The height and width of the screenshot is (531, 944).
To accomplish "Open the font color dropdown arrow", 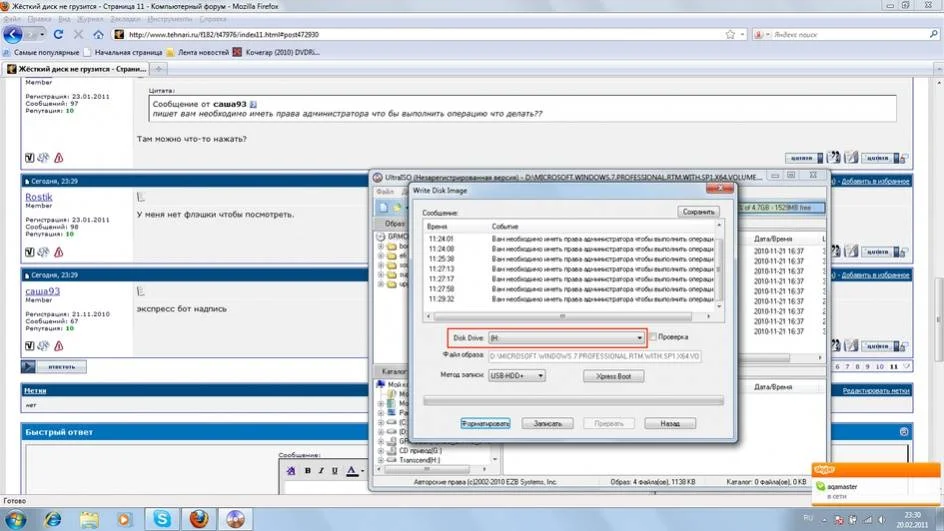I will click(362, 471).
